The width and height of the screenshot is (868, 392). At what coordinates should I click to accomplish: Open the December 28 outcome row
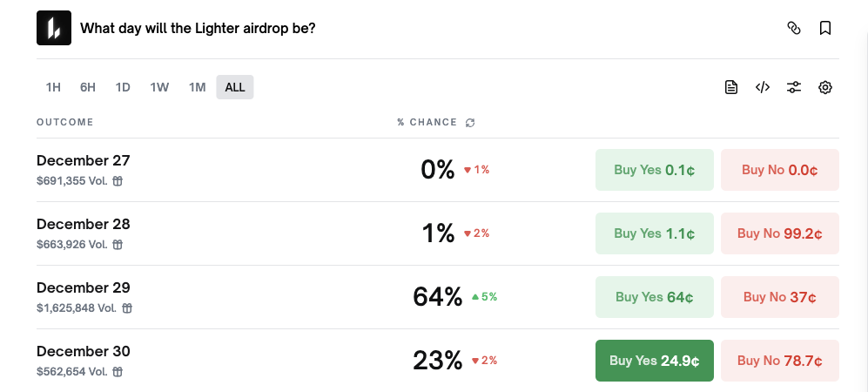coord(84,225)
